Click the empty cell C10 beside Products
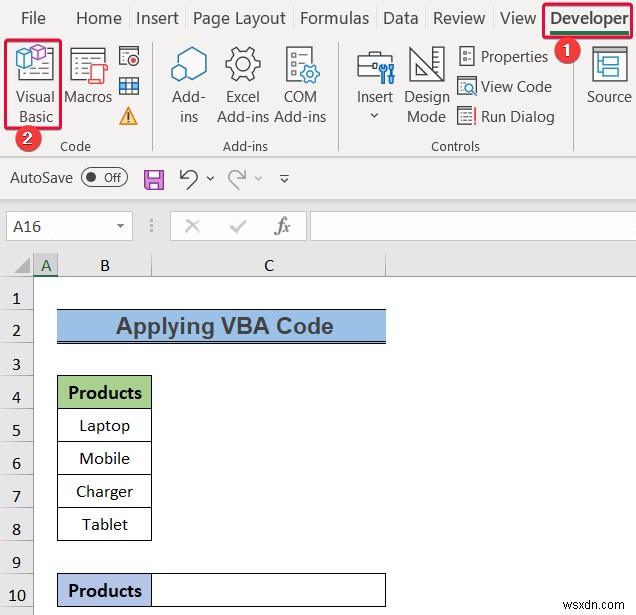Image resolution: width=636 pixels, height=615 pixels. [269, 590]
